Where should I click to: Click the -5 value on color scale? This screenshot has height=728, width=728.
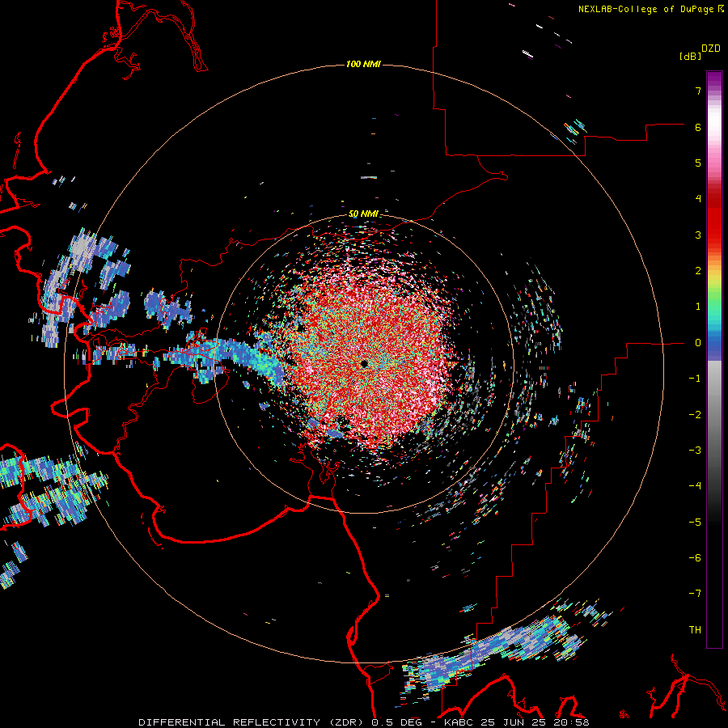695,523
